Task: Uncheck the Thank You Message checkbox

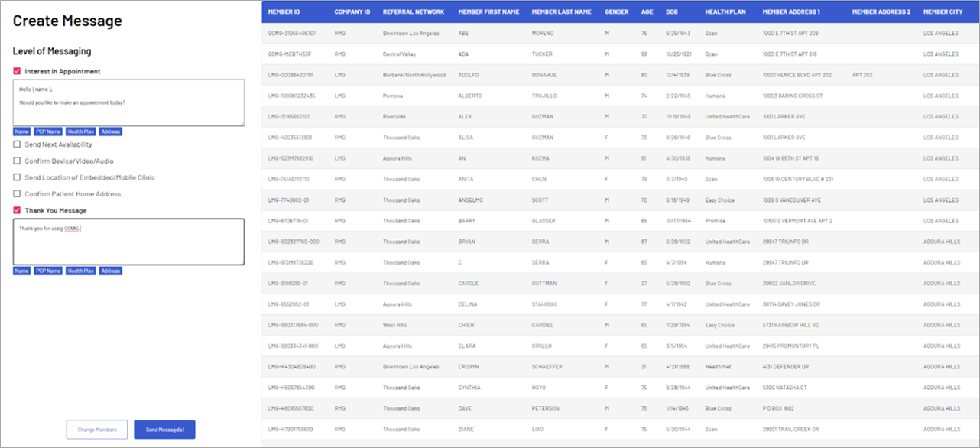Action: click(17, 210)
